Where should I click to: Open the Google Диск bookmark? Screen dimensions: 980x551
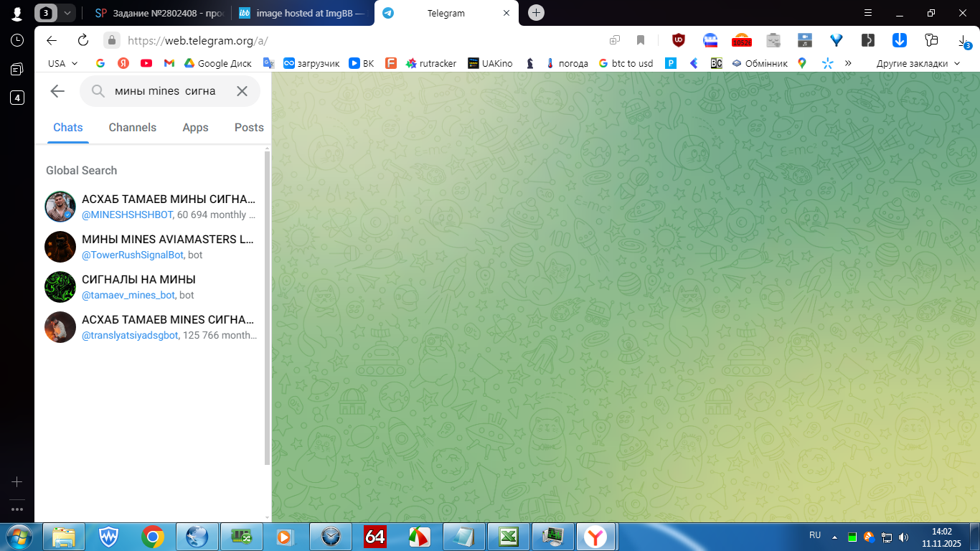click(x=217, y=63)
